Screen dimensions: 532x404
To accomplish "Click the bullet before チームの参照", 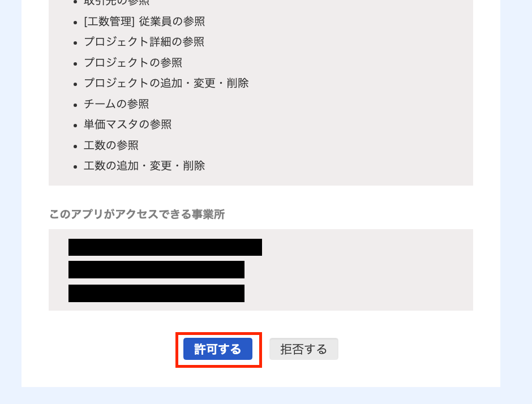I will 75,105.
